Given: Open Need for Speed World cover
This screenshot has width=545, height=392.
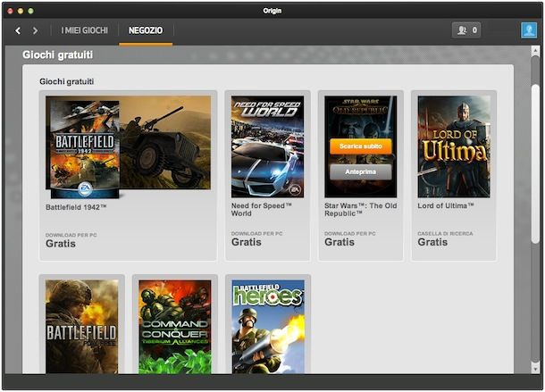Looking at the screenshot, I should point(267,146).
